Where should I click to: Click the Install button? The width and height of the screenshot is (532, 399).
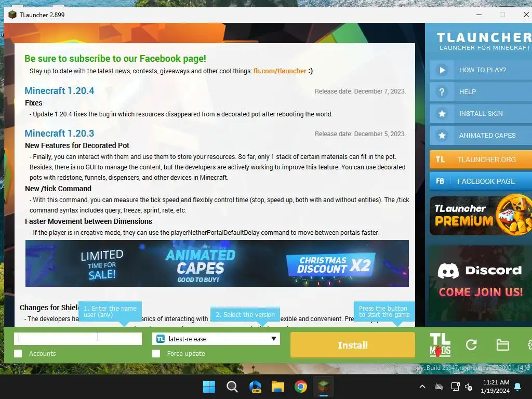[x=353, y=345]
